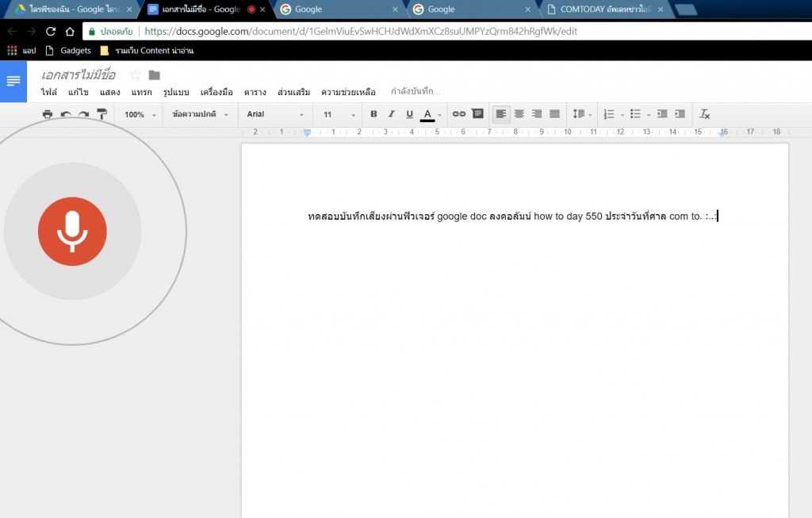Viewport: 812px width, 518px height.
Task: Click the Clear formatting icon
Action: tap(703, 113)
